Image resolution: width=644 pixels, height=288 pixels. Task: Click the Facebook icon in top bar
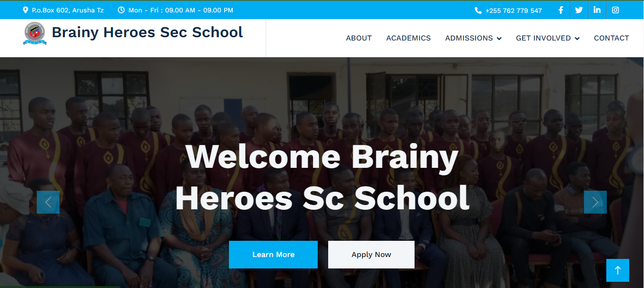click(x=561, y=10)
